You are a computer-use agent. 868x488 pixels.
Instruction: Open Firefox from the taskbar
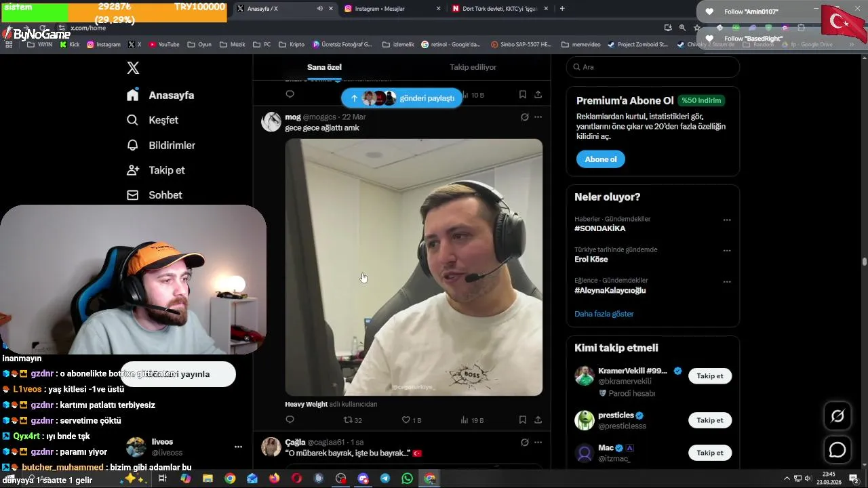[x=274, y=479]
